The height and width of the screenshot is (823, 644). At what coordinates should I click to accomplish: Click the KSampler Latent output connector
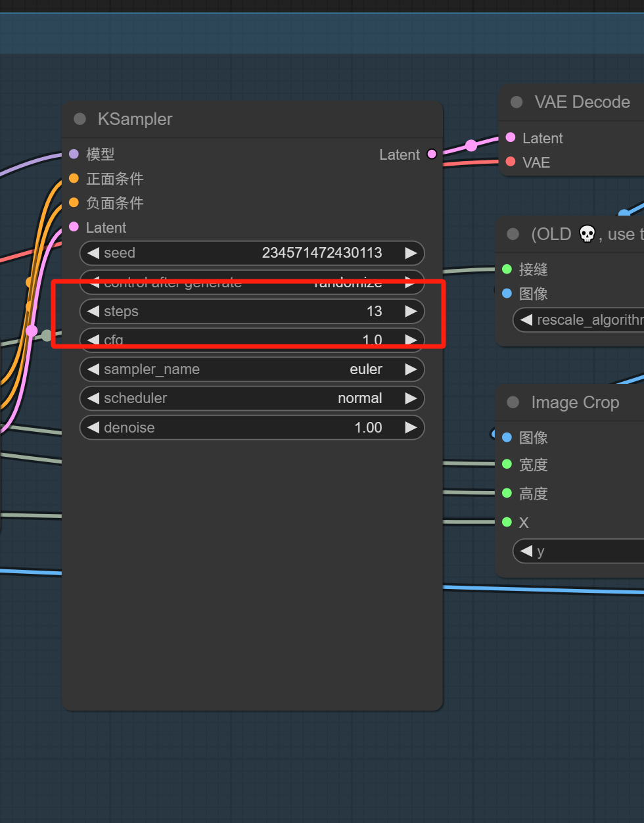[432, 154]
